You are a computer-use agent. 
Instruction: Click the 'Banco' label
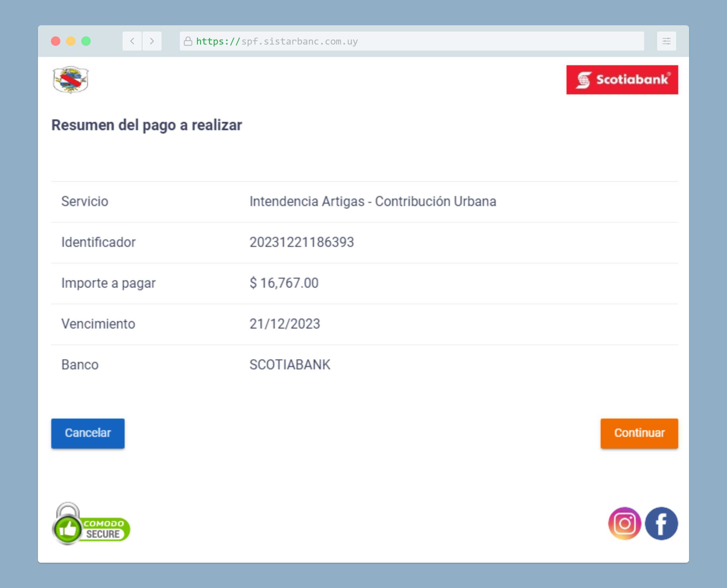click(80, 365)
